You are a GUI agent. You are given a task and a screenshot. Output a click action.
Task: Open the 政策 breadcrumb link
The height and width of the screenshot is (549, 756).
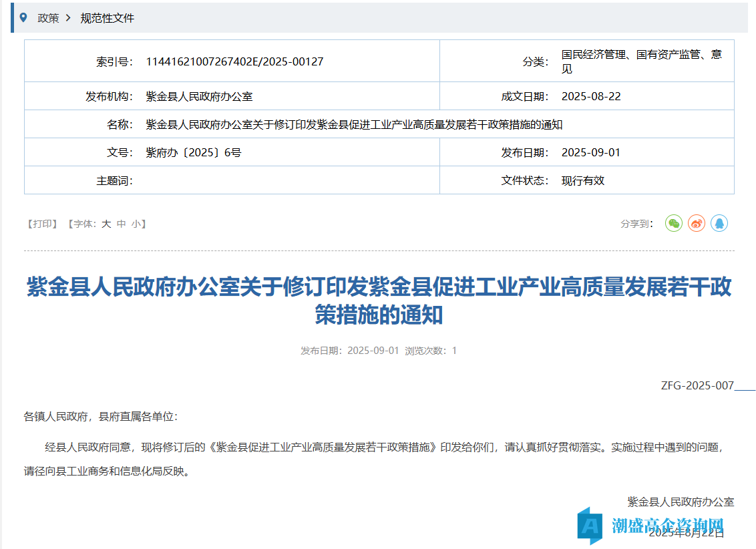pyautogui.click(x=48, y=18)
